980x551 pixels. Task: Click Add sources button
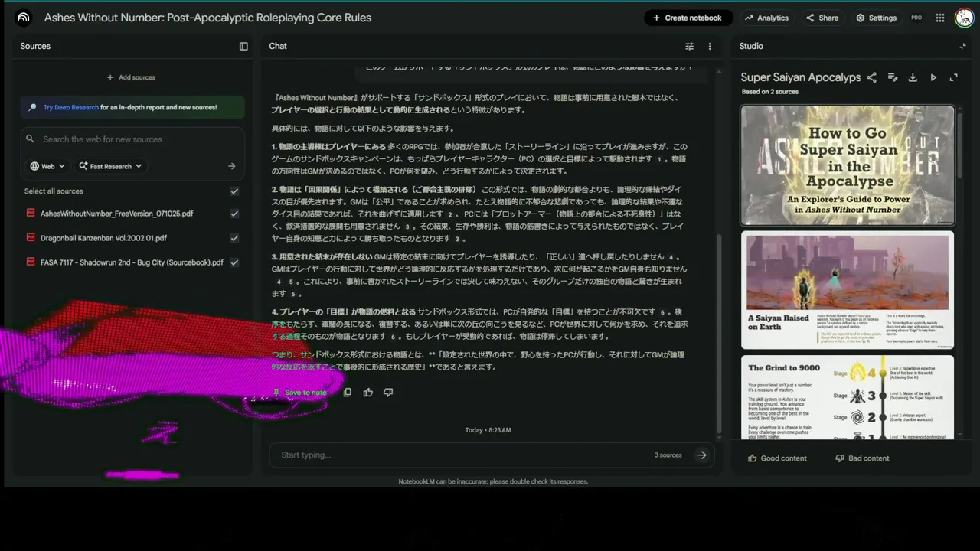coord(131,77)
